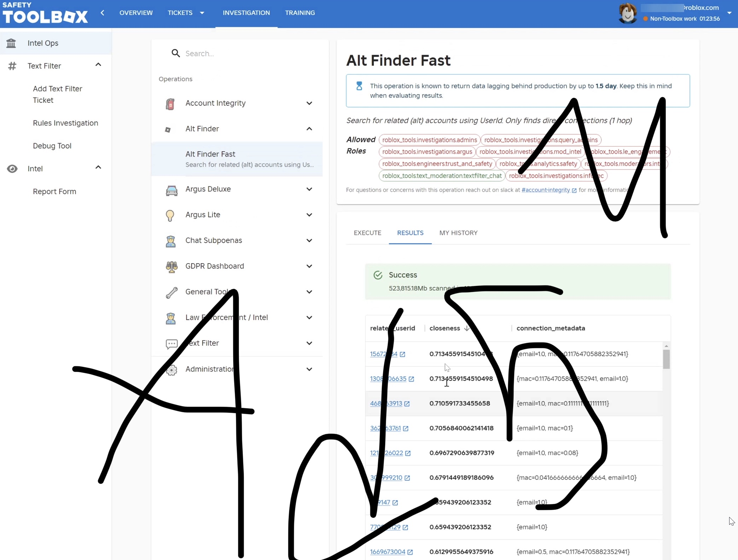Click the roblox_tools.investigations.argus role tag
This screenshot has height=560, width=738.
tap(427, 152)
